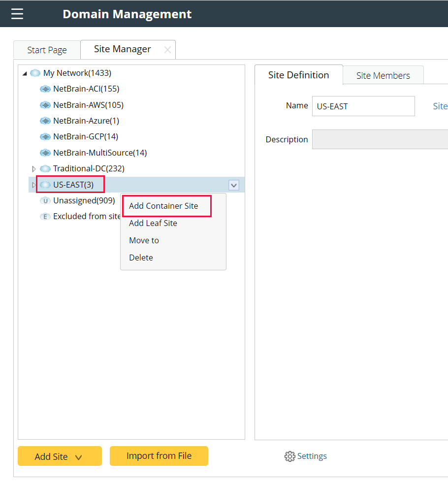
Task: Click the Settings gear icon
Action: 290,456
